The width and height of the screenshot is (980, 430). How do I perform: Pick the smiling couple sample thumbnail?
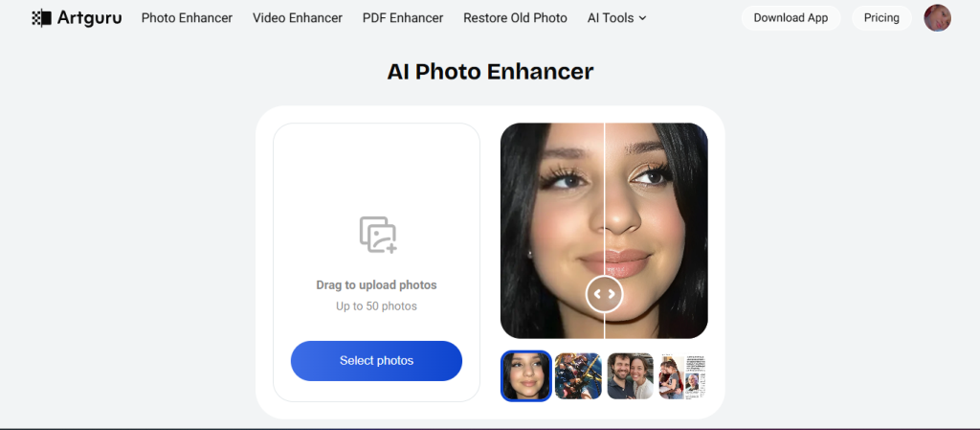[x=630, y=376]
